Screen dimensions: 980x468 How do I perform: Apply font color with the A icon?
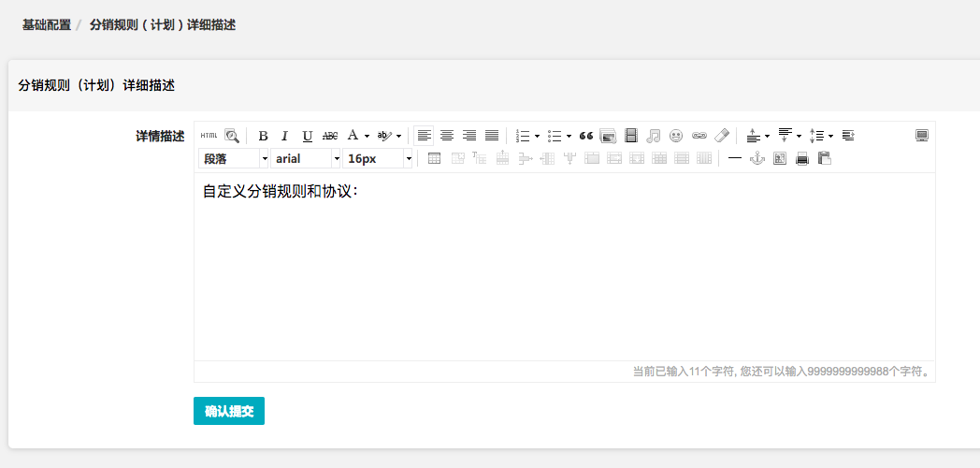click(x=353, y=135)
